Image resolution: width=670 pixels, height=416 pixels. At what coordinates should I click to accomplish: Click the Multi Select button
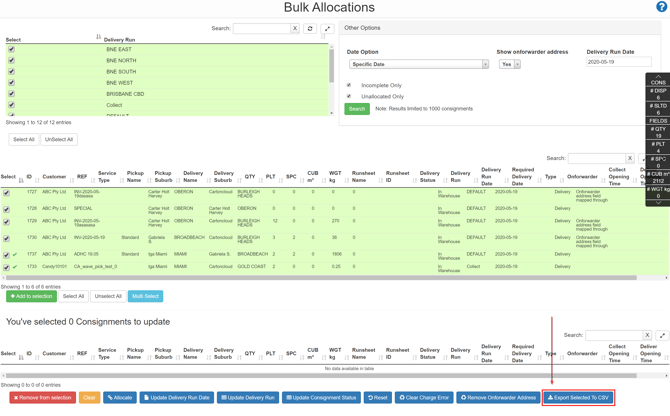[x=145, y=296]
